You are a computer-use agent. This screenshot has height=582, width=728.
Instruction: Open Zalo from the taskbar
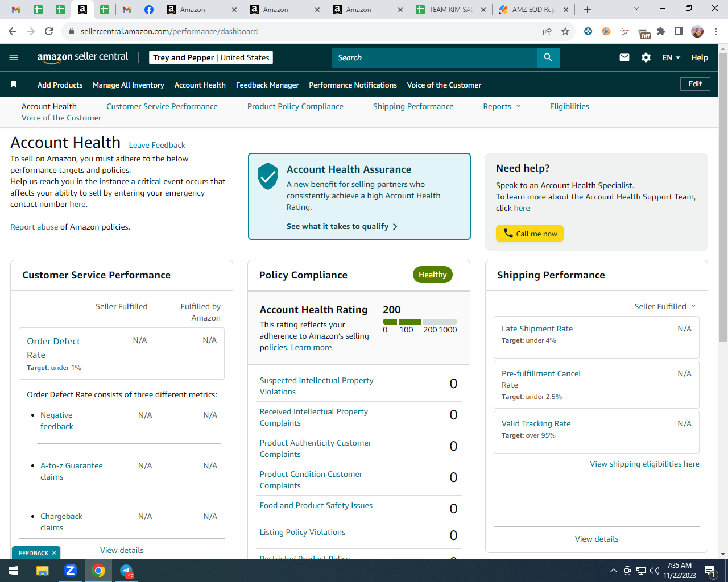pos(71,571)
